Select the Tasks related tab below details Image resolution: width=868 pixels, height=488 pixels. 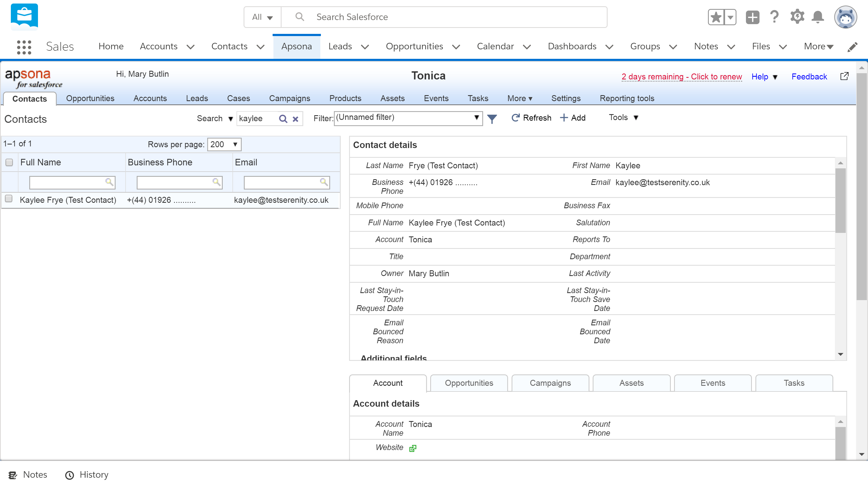pyautogui.click(x=794, y=383)
